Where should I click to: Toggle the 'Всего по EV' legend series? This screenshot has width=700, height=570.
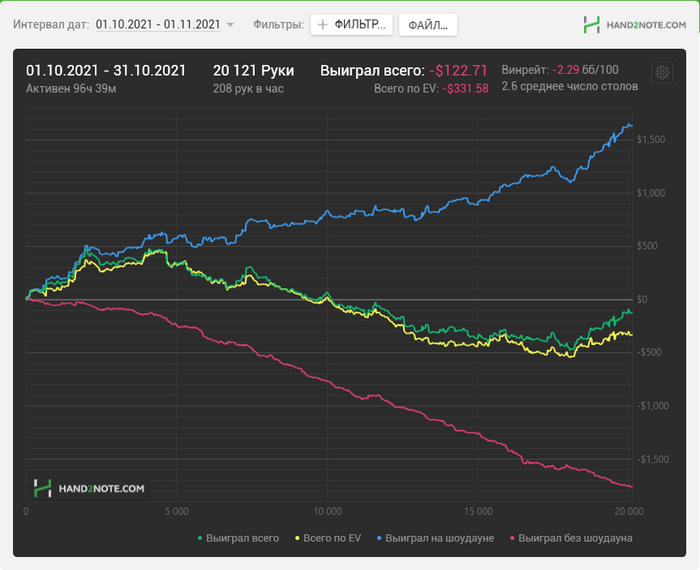(328, 538)
